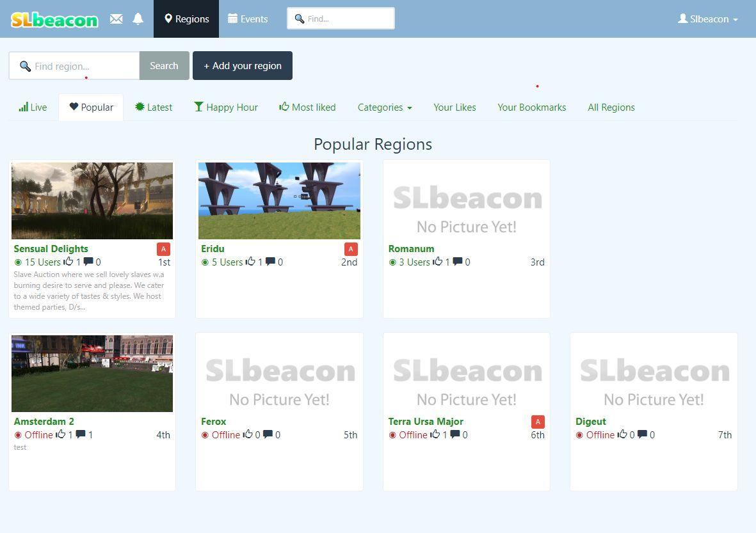Switch to the Live tab

[33, 107]
